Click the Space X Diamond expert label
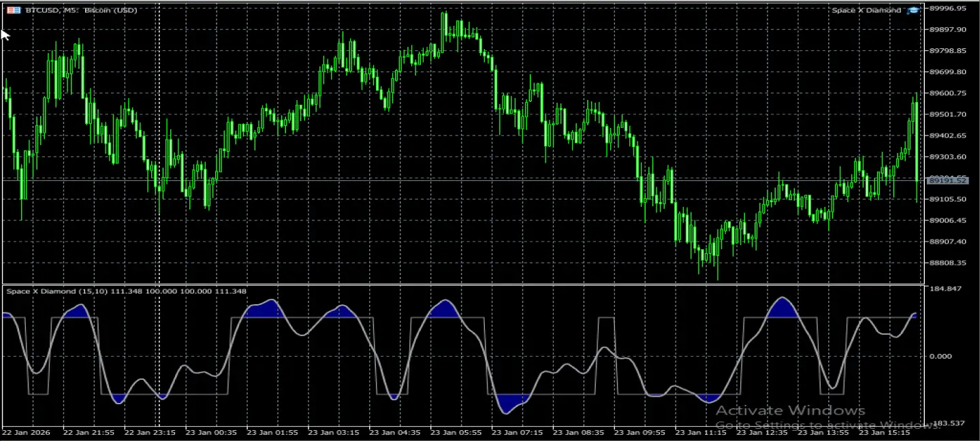The width and height of the screenshot is (980, 441). pos(866,10)
